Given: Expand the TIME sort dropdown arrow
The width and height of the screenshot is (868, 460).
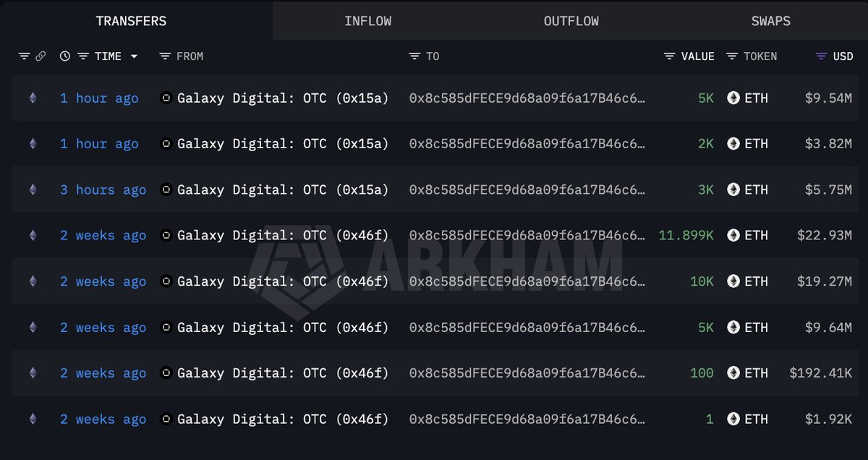Looking at the screenshot, I should click(134, 56).
